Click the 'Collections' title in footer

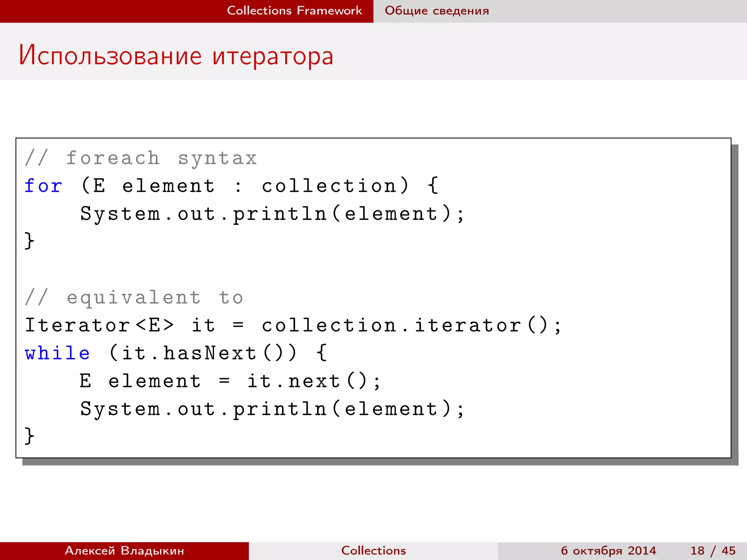pyautogui.click(x=373, y=551)
